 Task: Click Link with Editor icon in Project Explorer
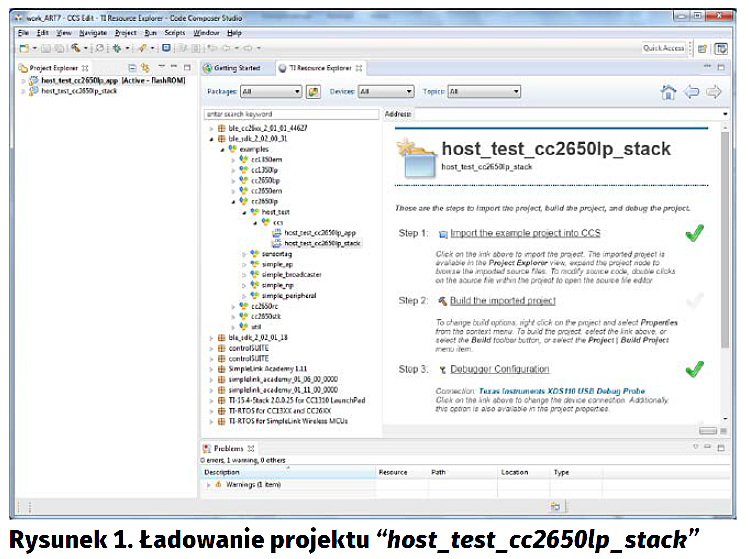tap(146, 68)
